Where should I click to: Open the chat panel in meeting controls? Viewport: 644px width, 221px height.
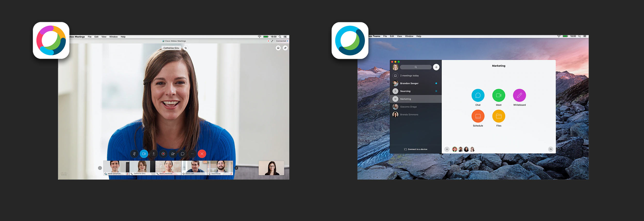183,154
